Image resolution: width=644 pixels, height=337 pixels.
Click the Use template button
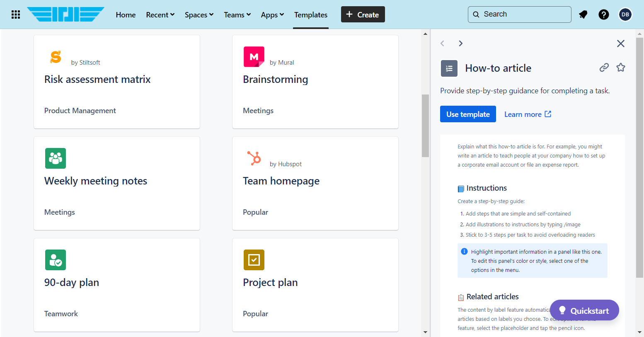[468, 114]
